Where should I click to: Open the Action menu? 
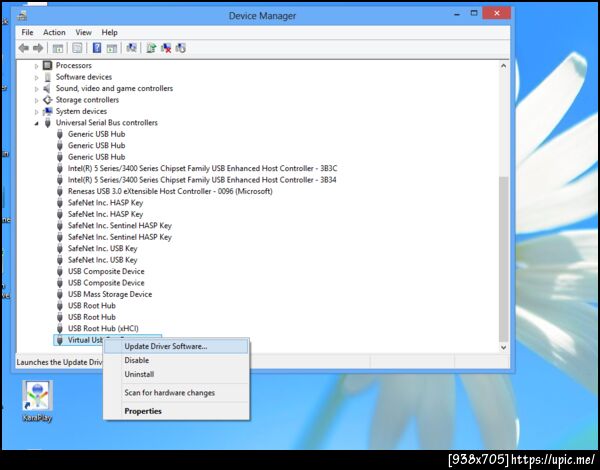pyautogui.click(x=54, y=33)
